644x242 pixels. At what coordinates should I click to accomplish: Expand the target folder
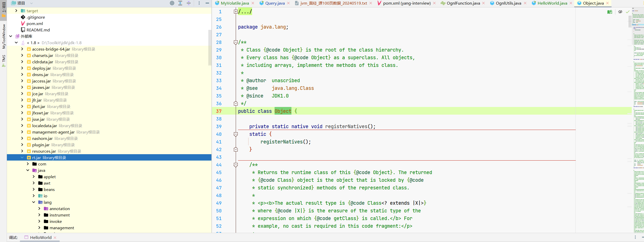[16, 11]
